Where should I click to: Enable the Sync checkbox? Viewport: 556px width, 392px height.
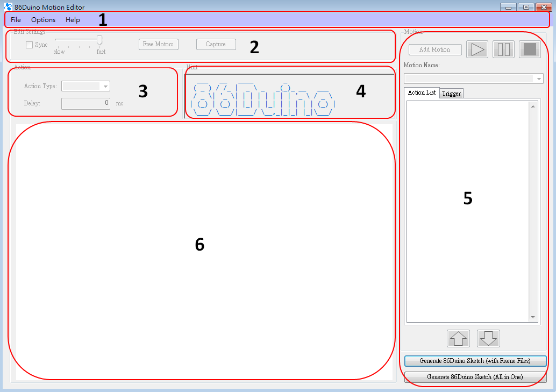pyautogui.click(x=30, y=45)
